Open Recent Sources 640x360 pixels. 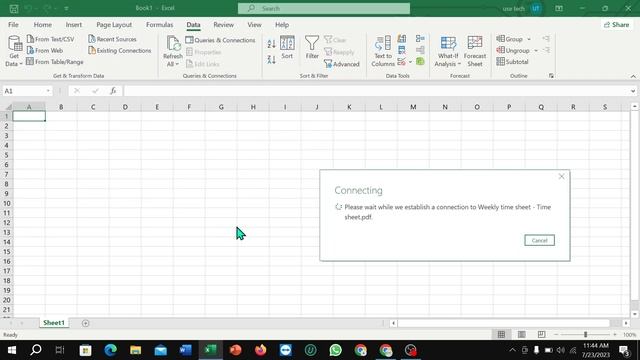113,39
